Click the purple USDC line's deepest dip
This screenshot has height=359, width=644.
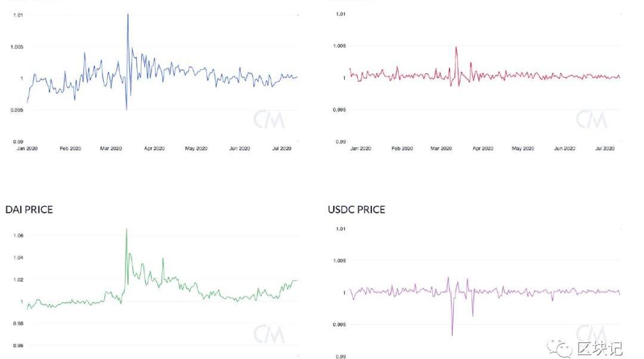(x=452, y=335)
